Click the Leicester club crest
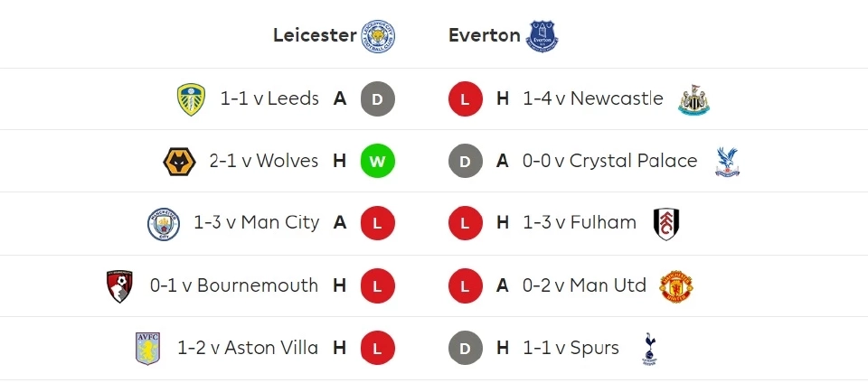 tap(378, 36)
